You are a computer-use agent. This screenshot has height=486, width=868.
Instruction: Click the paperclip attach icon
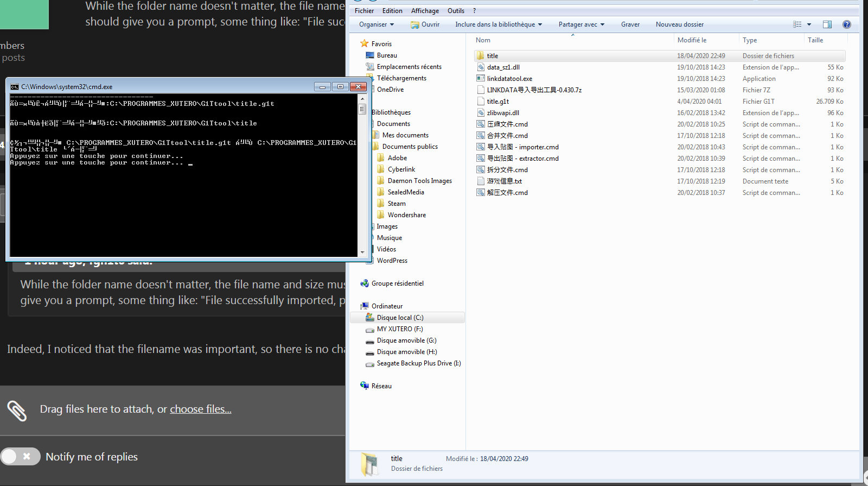17,411
